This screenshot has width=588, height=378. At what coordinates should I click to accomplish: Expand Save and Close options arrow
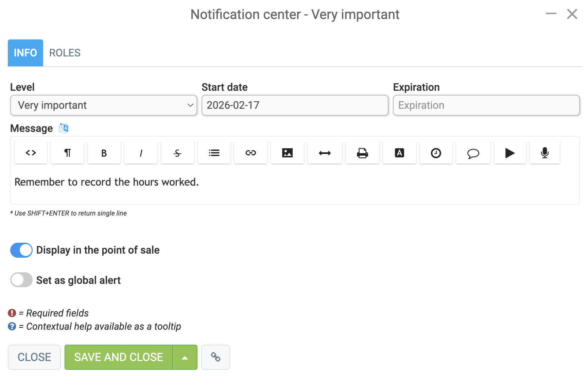point(185,357)
